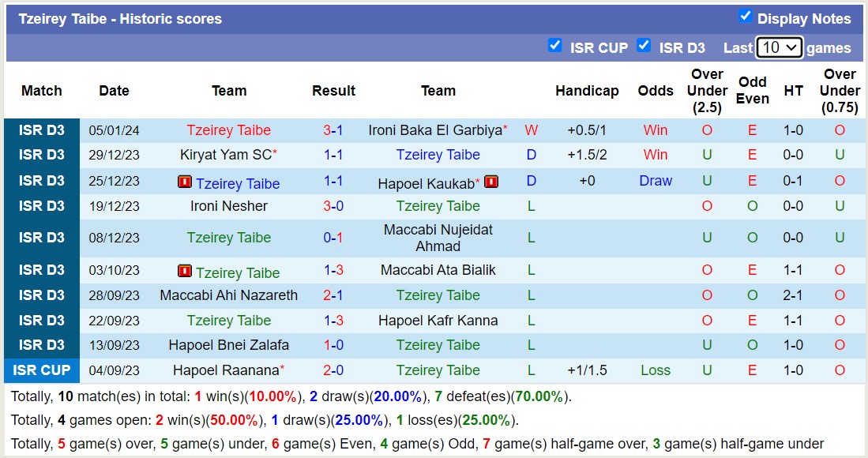Click the ISR CUP label on the Hapoel Raanana row
The width and height of the screenshot is (868, 458).
coord(41,370)
